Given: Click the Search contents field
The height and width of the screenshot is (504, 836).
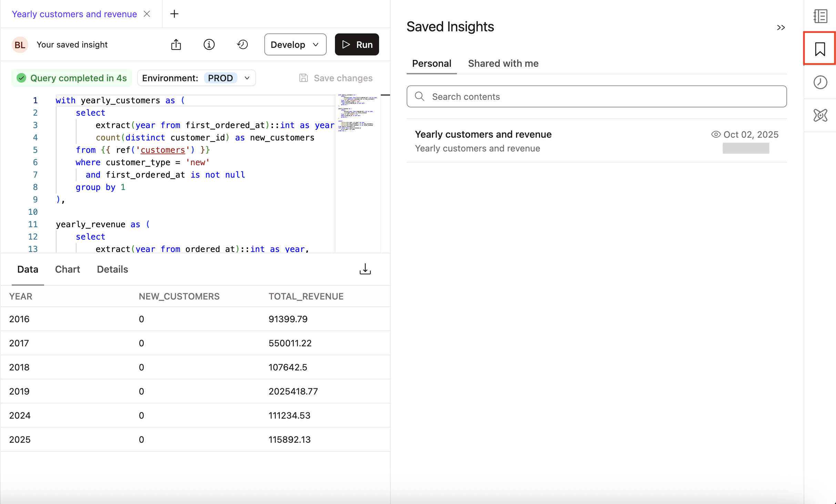Looking at the screenshot, I should point(551,97).
